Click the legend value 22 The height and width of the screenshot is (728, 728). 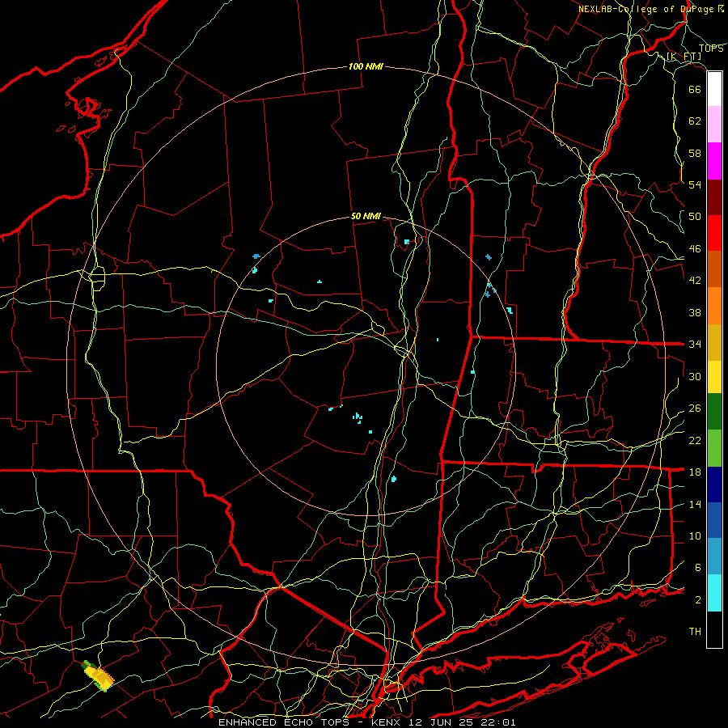click(x=695, y=440)
